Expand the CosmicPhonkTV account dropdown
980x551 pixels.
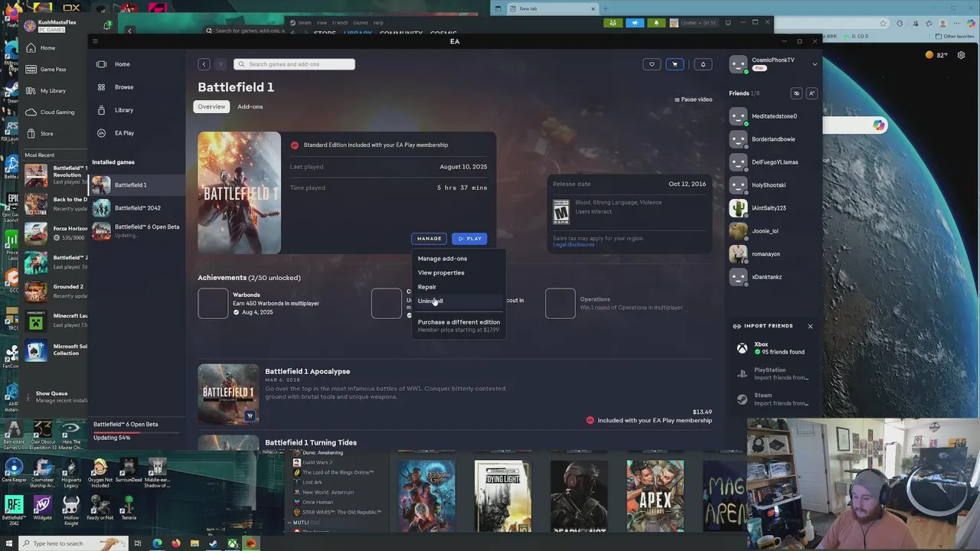click(x=815, y=64)
